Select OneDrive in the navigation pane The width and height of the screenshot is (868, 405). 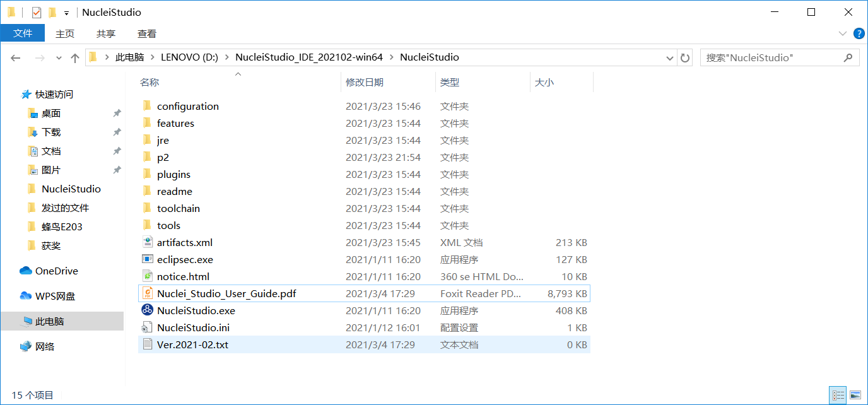(x=57, y=271)
